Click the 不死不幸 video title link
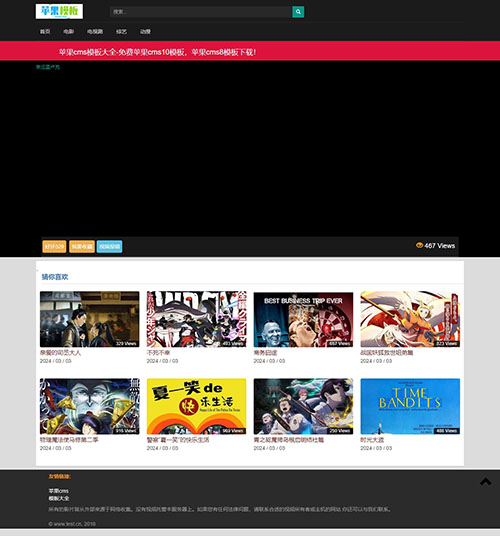 158,352
